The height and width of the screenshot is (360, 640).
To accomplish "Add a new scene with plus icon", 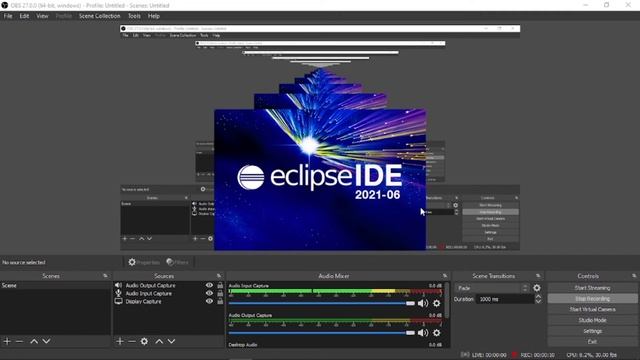I will coord(7,341).
